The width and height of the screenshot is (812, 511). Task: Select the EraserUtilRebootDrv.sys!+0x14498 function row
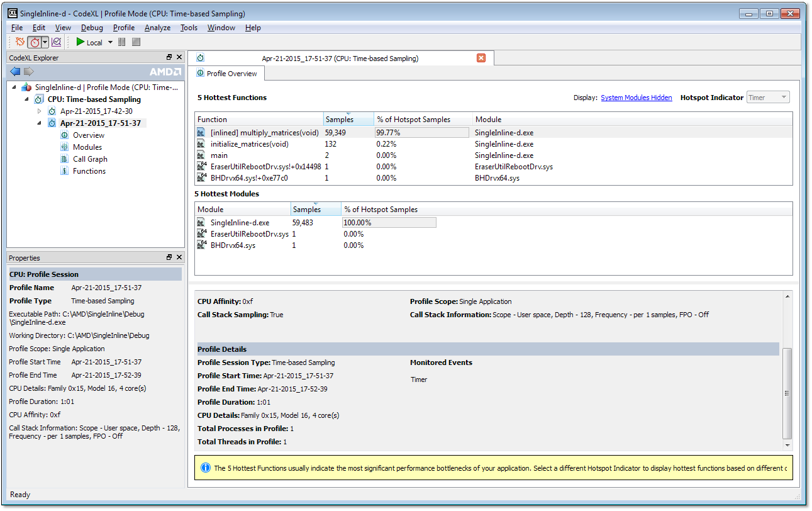(x=494, y=167)
